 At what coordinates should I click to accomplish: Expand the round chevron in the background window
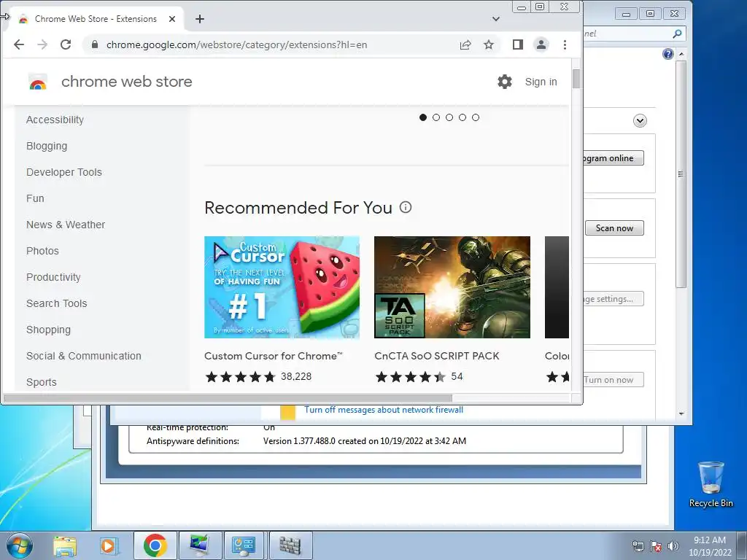click(640, 120)
